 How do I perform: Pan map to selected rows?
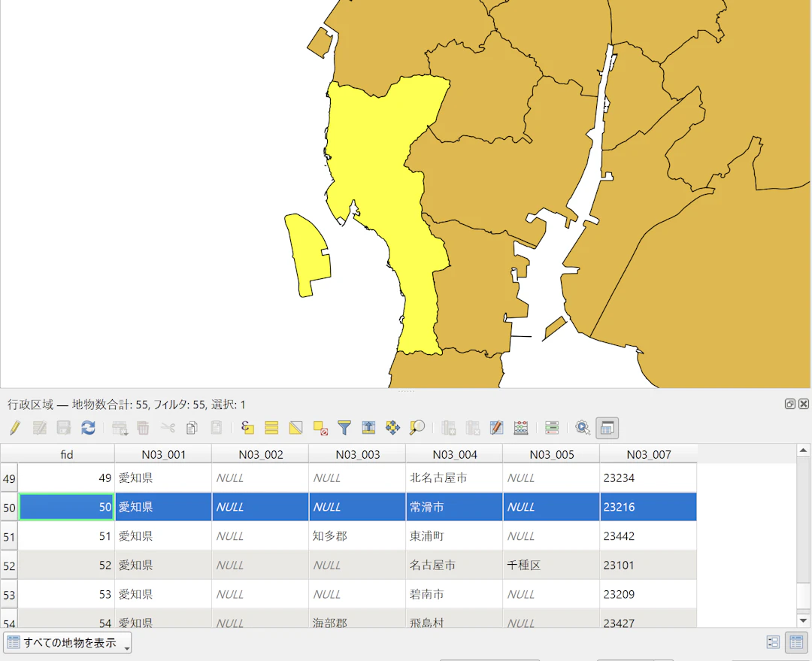392,428
